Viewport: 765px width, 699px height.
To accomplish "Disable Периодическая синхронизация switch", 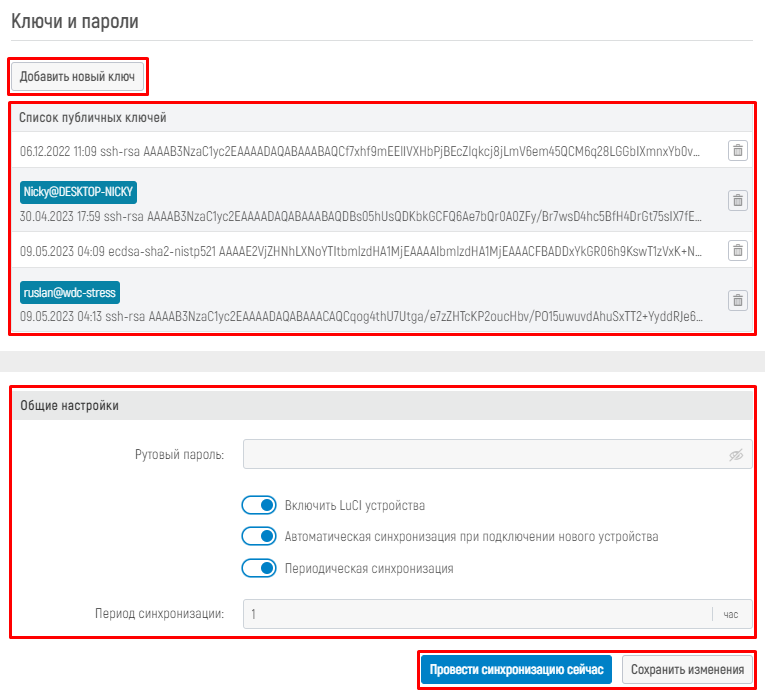I will click(259, 568).
